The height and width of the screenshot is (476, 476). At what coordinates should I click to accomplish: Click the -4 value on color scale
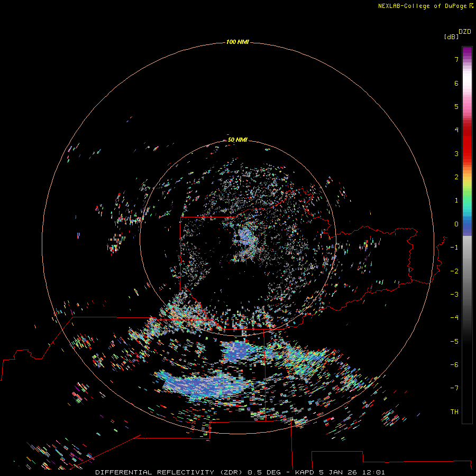point(454,318)
